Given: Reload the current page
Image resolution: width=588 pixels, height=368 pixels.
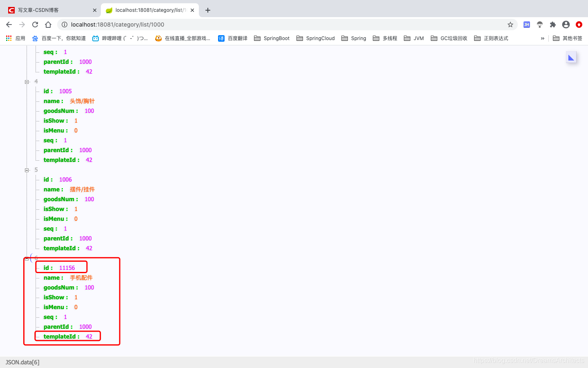Looking at the screenshot, I should [35, 25].
